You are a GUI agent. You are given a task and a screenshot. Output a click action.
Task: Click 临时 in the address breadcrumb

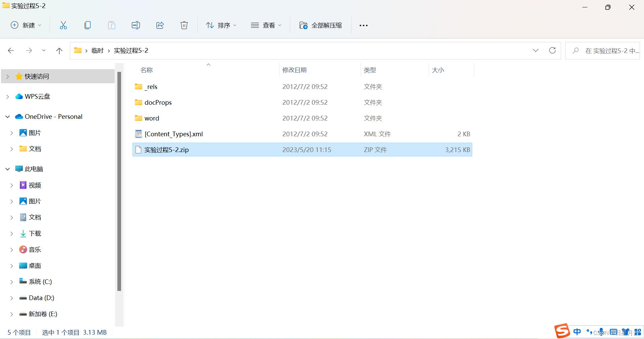coord(97,51)
